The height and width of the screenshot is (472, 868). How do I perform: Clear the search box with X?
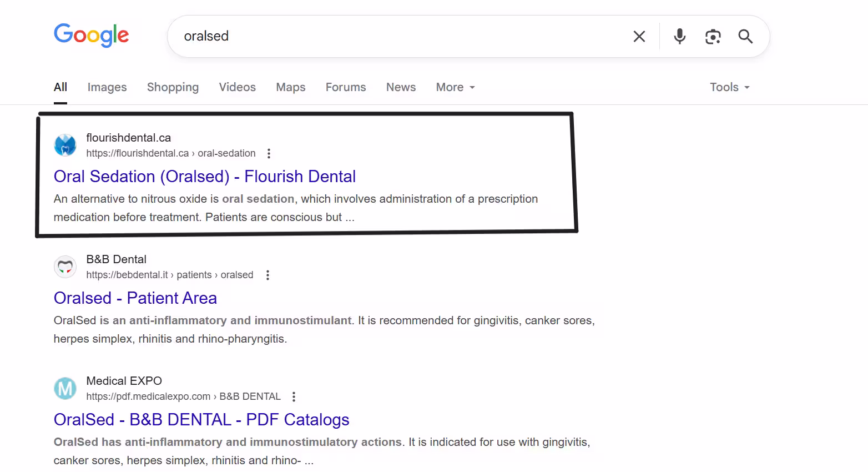click(639, 37)
